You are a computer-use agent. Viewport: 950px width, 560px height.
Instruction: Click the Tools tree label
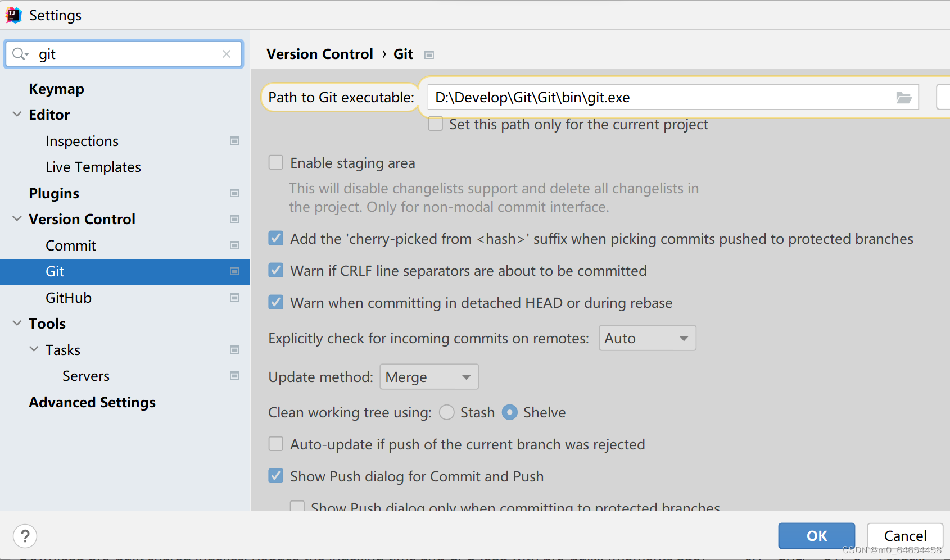click(47, 324)
